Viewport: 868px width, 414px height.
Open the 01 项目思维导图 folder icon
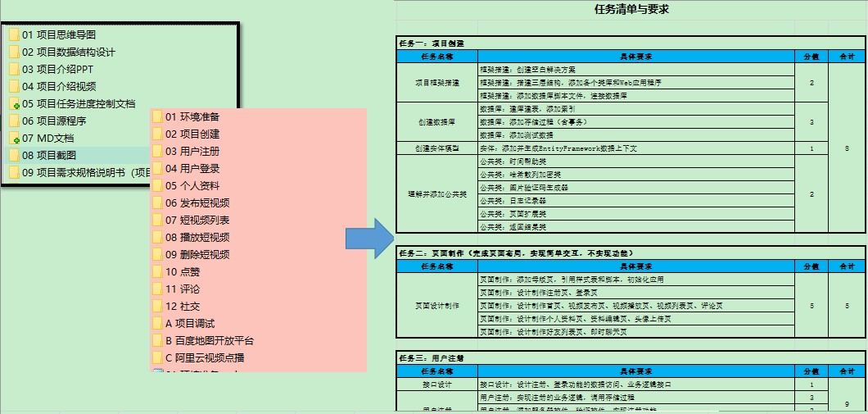pos(15,35)
